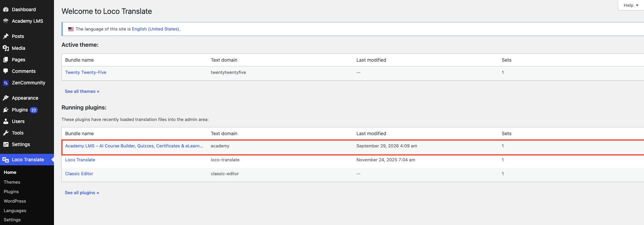Follow the English (United States) link
The image size is (644, 225).
coord(155,29)
